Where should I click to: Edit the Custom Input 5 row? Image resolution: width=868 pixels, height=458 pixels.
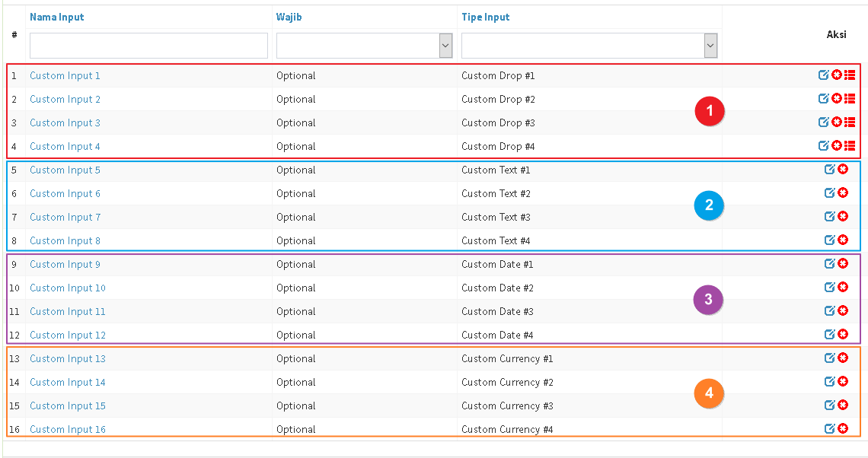point(830,170)
